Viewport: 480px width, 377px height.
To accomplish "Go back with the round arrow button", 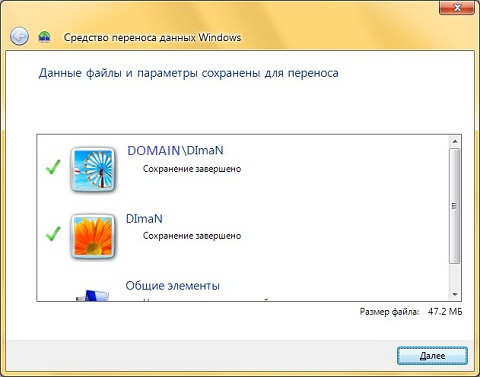I will tap(19, 37).
